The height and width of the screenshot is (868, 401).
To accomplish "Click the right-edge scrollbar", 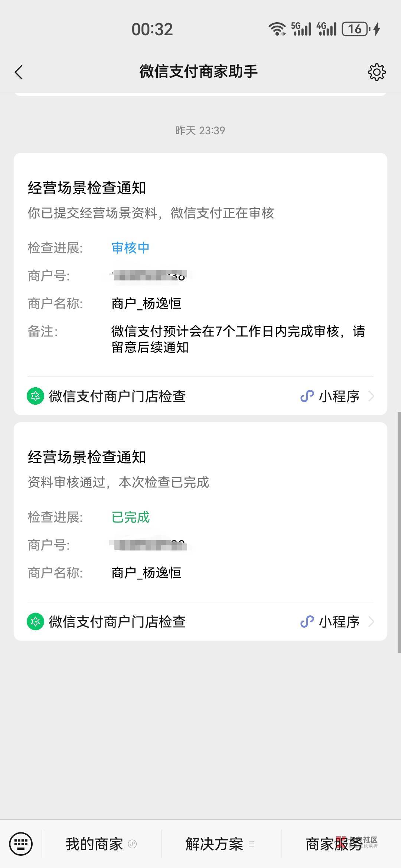I will point(399,530).
